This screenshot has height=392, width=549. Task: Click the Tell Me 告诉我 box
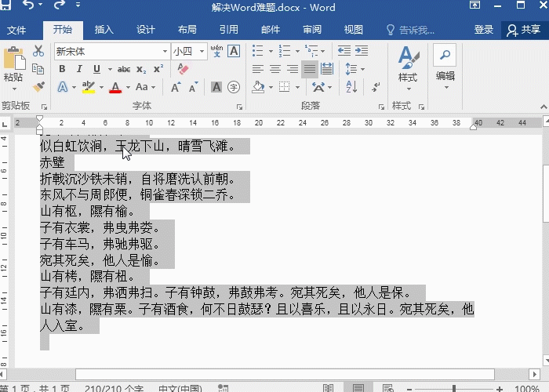pos(410,30)
